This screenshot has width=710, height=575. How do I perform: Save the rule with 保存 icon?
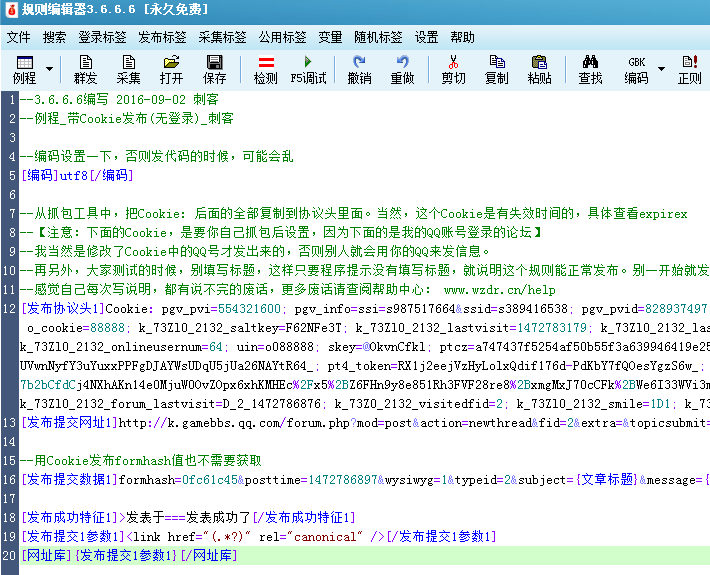click(214, 70)
